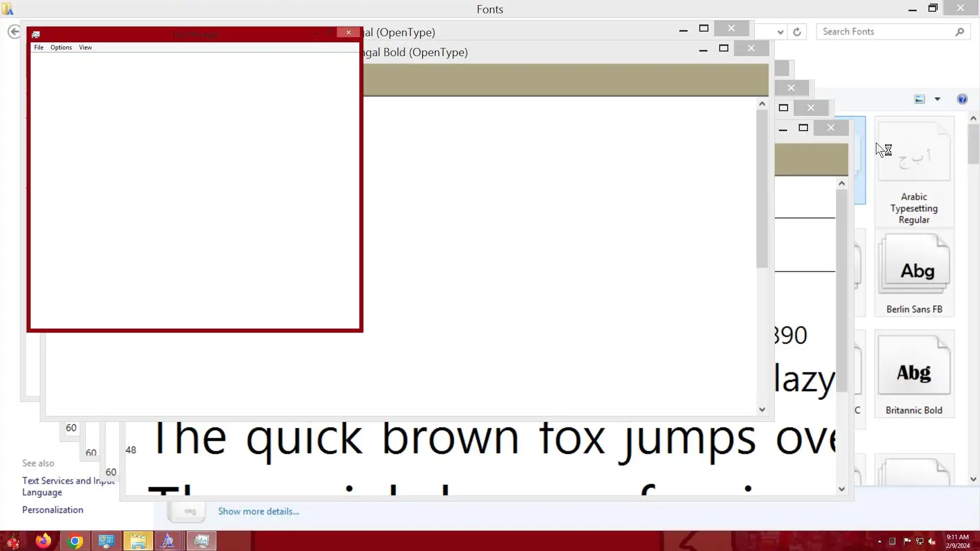Click the Font Viewer taskbar icon
This screenshot has width=980, height=551.
168,541
